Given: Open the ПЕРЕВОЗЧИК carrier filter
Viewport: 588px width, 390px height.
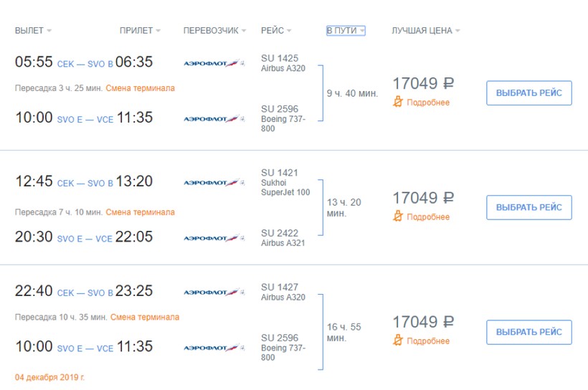Looking at the screenshot, I should [x=214, y=31].
